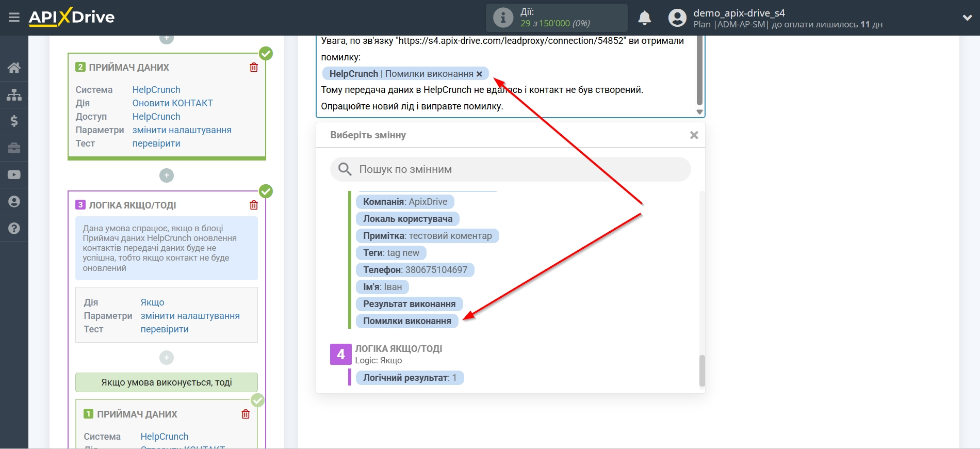
Task: Open billing dollar icon in sidebar
Action: [x=14, y=121]
